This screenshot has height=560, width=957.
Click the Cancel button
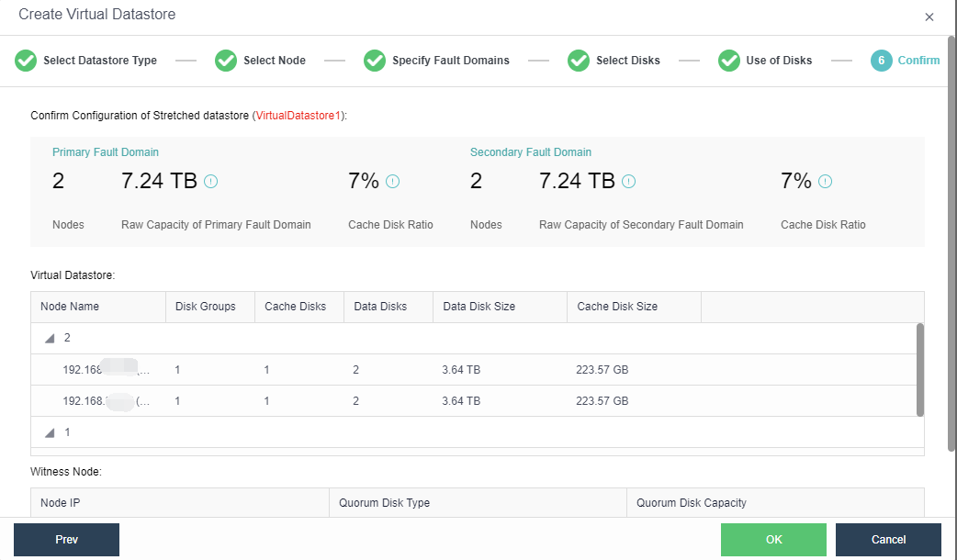pyautogui.click(x=888, y=540)
